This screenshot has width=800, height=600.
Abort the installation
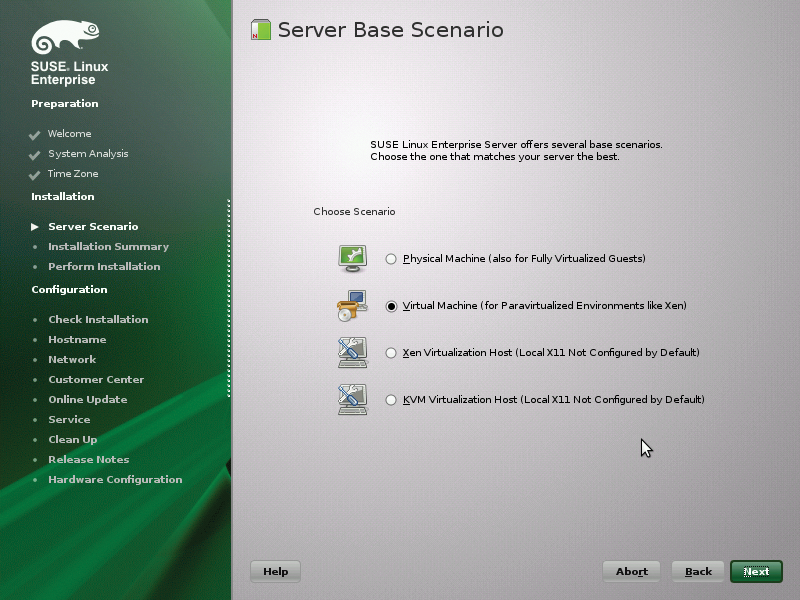pyautogui.click(x=631, y=571)
